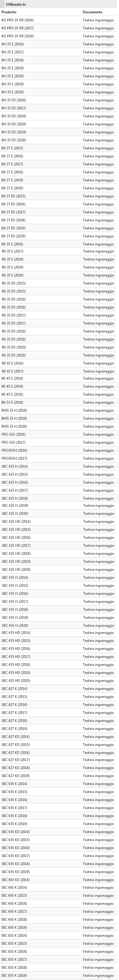Sort by the Documento column header
Image resolution: width=119 pixels, height=980 pixels.
[x=92, y=12]
